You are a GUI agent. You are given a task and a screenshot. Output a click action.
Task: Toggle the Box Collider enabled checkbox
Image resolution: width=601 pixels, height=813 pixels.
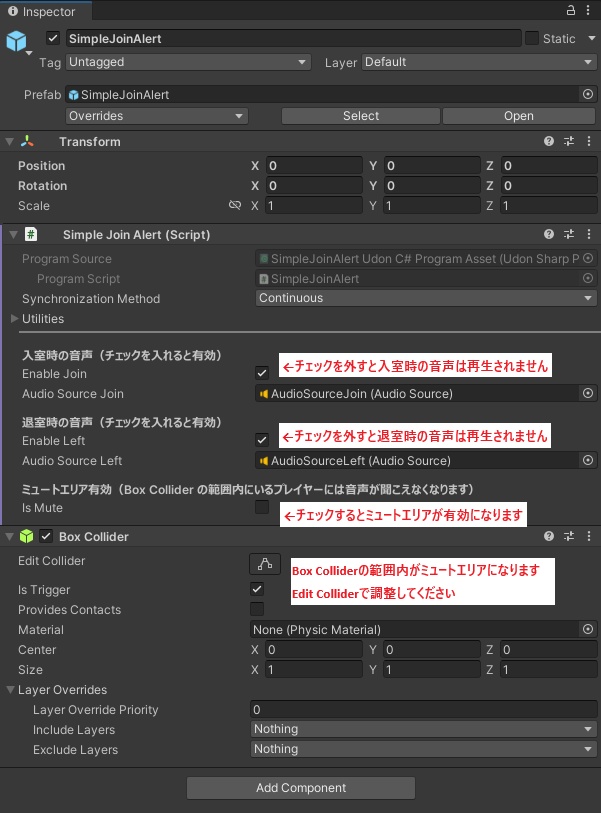coord(46,536)
